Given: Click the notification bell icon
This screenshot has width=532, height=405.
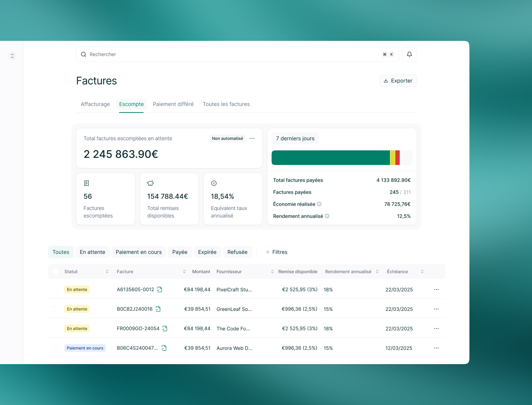Looking at the screenshot, I should [x=409, y=54].
